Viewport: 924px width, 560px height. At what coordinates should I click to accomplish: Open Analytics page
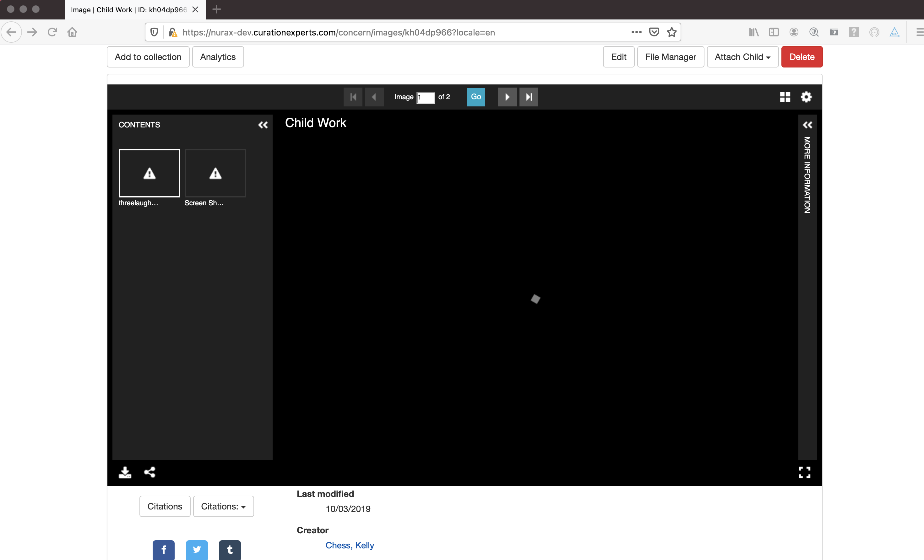pyautogui.click(x=218, y=57)
